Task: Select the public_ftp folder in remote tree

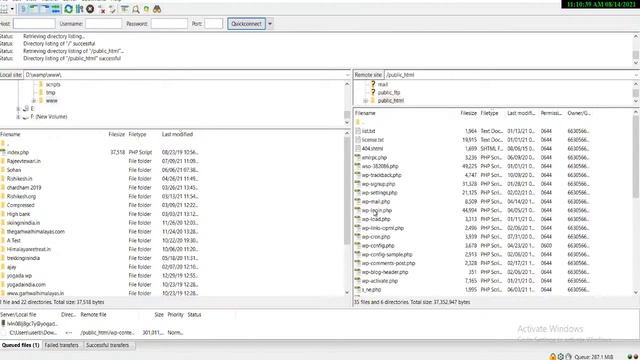Action: (389, 93)
